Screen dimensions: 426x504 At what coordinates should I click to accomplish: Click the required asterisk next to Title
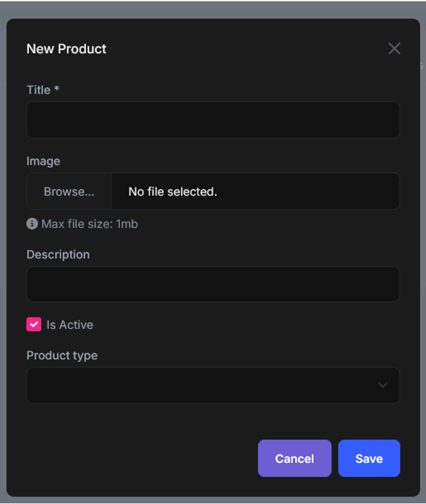pos(56,89)
